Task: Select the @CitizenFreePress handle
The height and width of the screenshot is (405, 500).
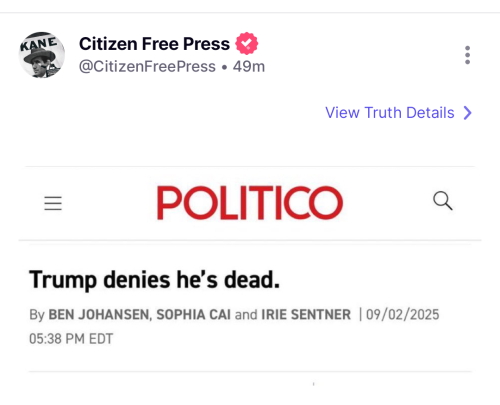Action: pyautogui.click(x=147, y=67)
